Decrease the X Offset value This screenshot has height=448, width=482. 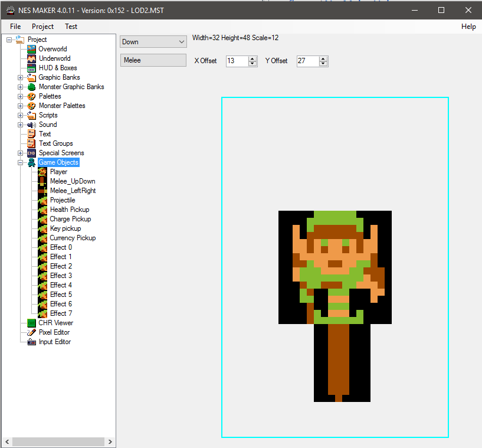pyautogui.click(x=253, y=63)
